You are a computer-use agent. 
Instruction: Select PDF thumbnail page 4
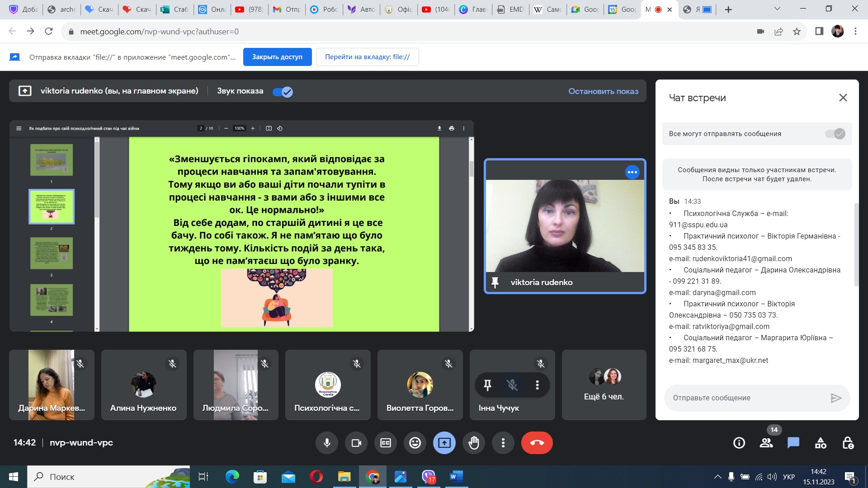[52, 300]
